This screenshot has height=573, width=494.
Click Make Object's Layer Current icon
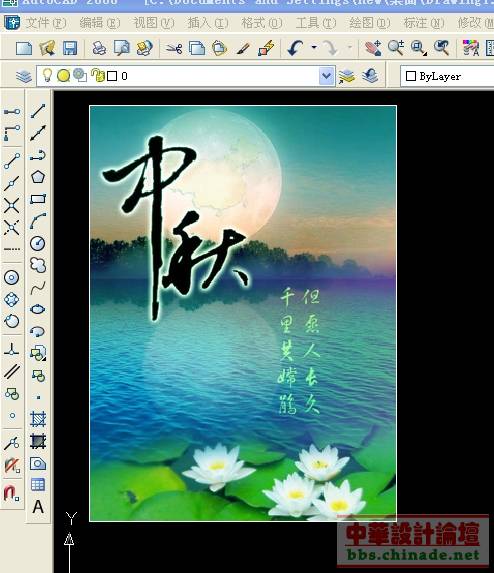pos(346,76)
